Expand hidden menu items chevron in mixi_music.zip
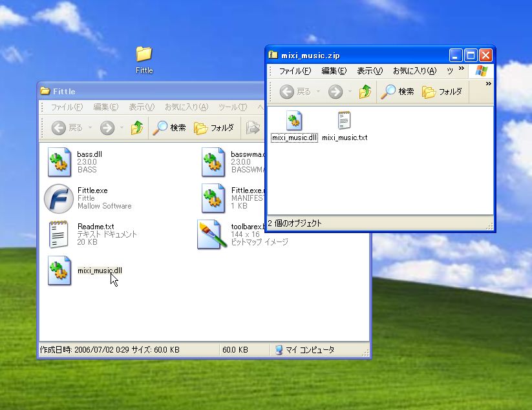 [x=462, y=68]
